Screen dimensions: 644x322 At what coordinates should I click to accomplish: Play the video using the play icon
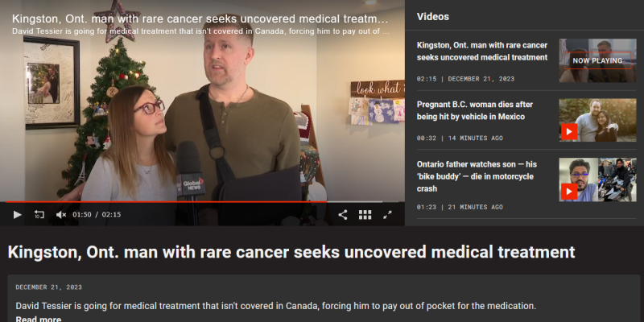pyautogui.click(x=17, y=214)
